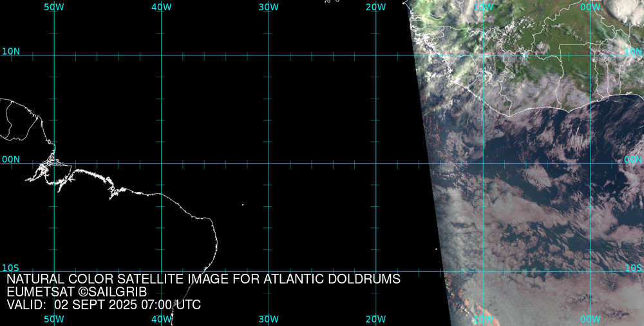Select the bottom-edge 20W longitude label
Image resolution: width=644 pixels, height=326 pixels.
click(376, 320)
